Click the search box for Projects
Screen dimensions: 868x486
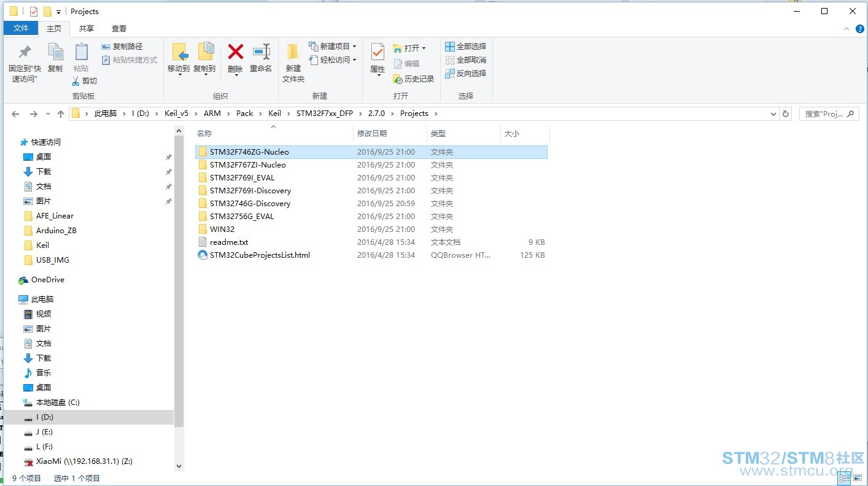(x=823, y=114)
